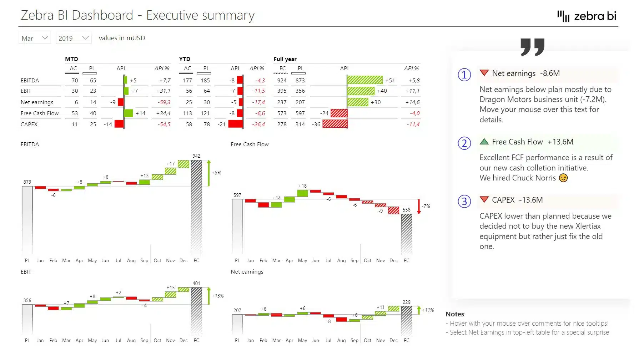
Task: Select comment marker circle 1
Action: (464, 75)
